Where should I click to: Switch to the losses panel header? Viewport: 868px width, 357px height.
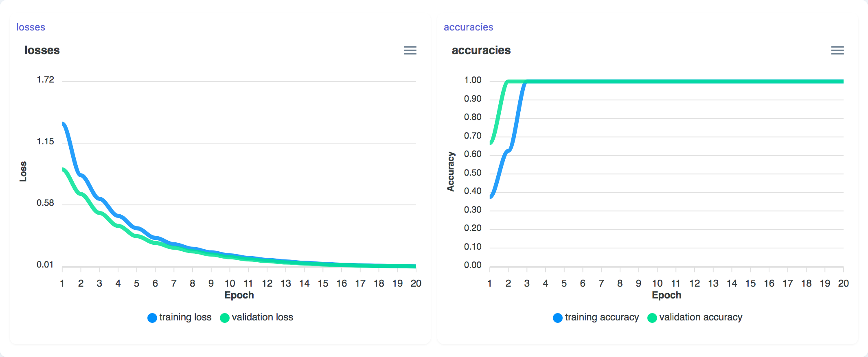click(42, 50)
